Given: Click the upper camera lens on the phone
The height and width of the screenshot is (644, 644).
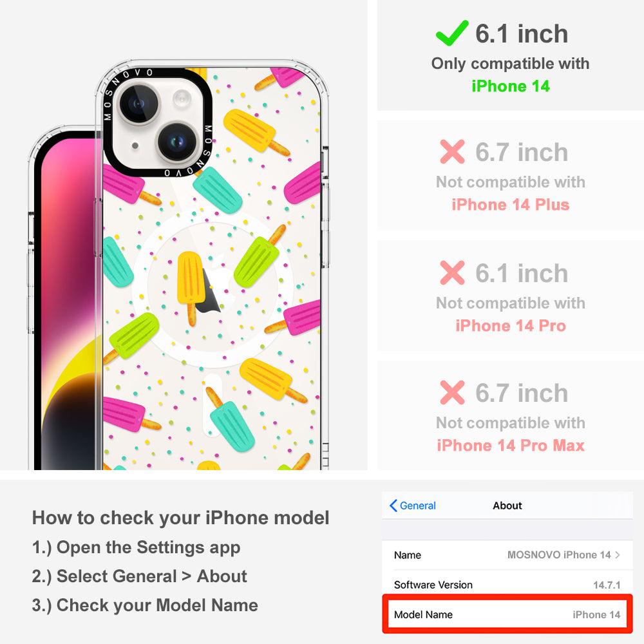Looking at the screenshot, I should [138, 104].
